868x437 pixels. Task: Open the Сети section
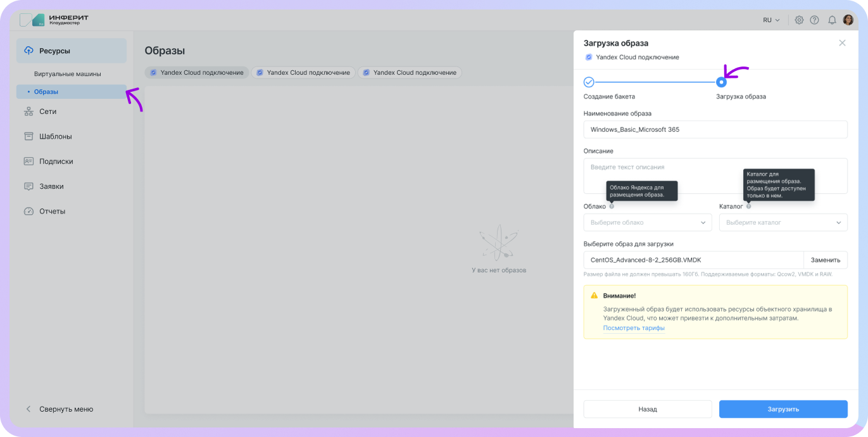coord(47,111)
